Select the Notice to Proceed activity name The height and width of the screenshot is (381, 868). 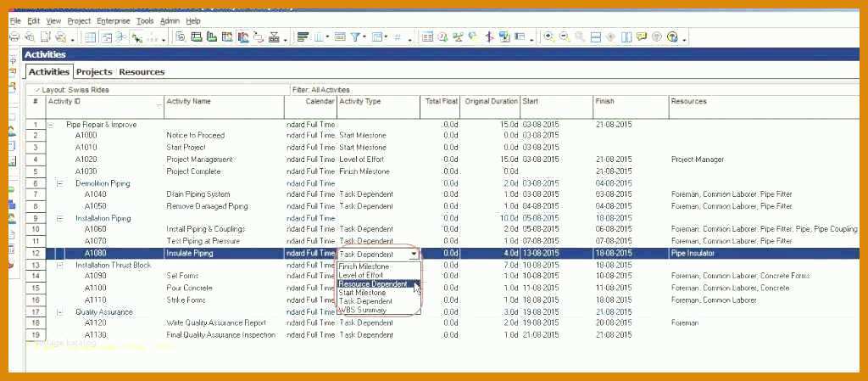[196, 136]
